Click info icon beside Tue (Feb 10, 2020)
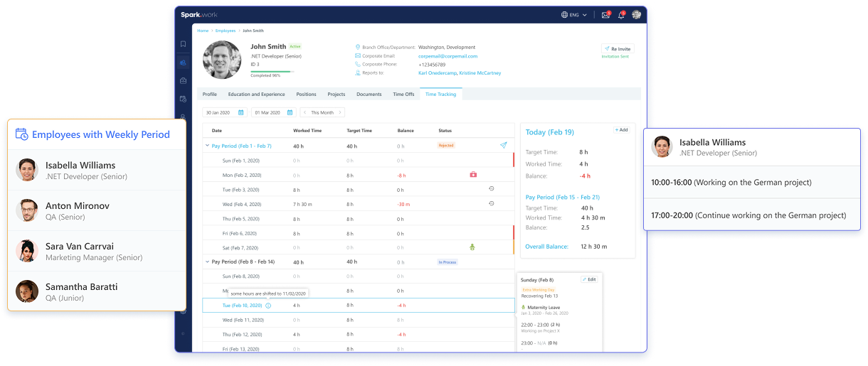This screenshot has height=366, width=868. pos(268,306)
